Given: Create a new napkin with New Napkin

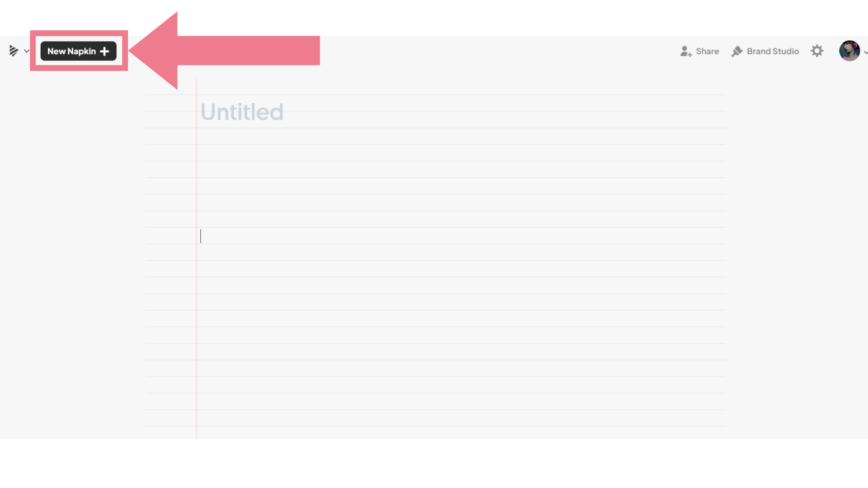Looking at the screenshot, I should click(x=78, y=51).
